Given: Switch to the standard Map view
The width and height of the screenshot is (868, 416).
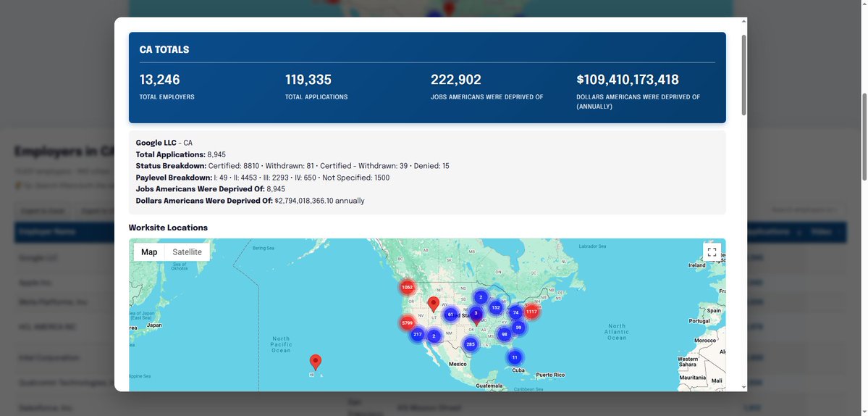Looking at the screenshot, I should pyautogui.click(x=149, y=252).
